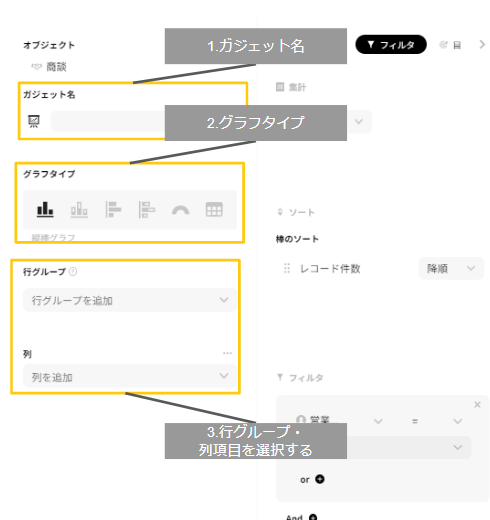490x520 pixels.
Task: Select the table graph type icon
Action: pyautogui.click(x=214, y=210)
